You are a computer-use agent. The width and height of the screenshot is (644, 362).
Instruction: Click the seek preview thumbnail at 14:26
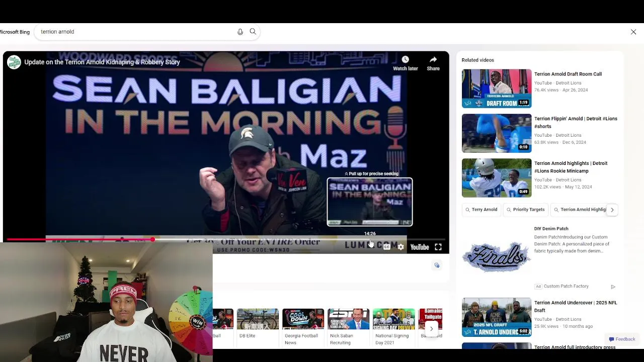pyautogui.click(x=370, y=202)
